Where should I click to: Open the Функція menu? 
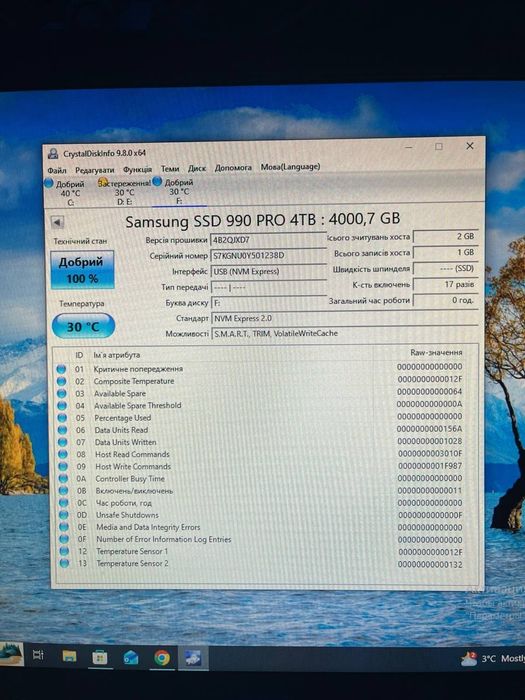click(137, 169)
